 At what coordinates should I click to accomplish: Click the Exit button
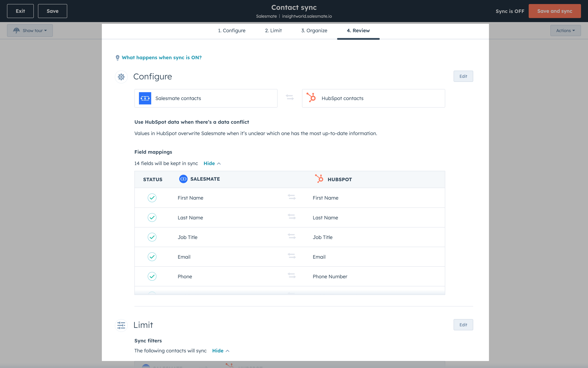pyautogui.click(x=20, y=11)
